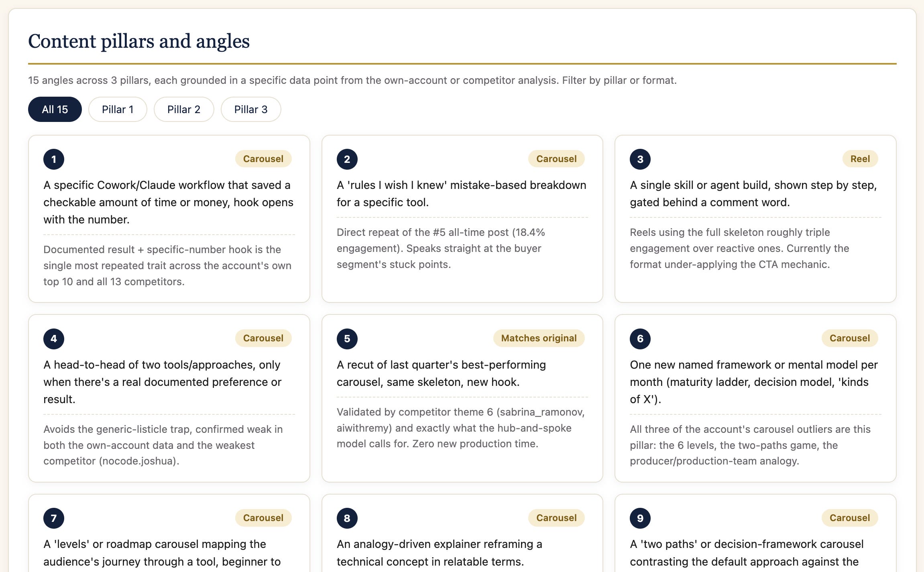924x572 pixels.
Task: Filter angles by Pillar 1
Action: point(118,110)
